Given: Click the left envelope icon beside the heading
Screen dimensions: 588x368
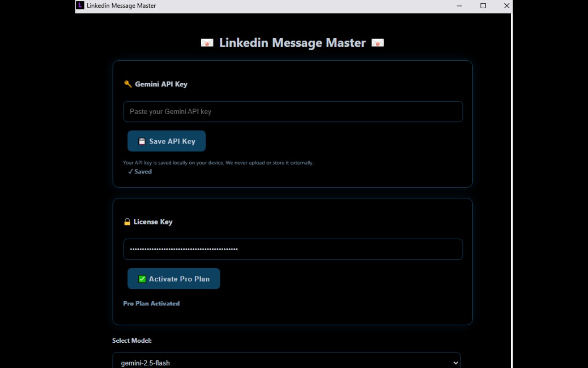Looking at the screenshot, I should 207,43.
